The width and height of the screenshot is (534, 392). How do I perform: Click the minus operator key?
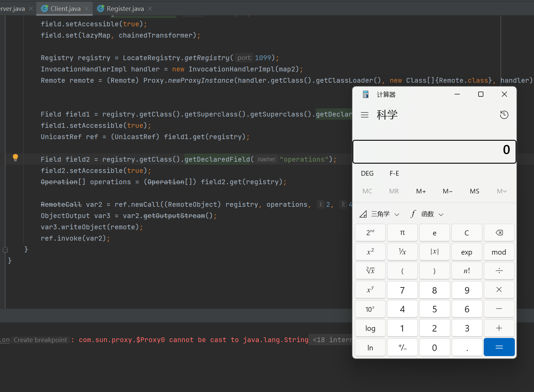(x=499, y=309)
